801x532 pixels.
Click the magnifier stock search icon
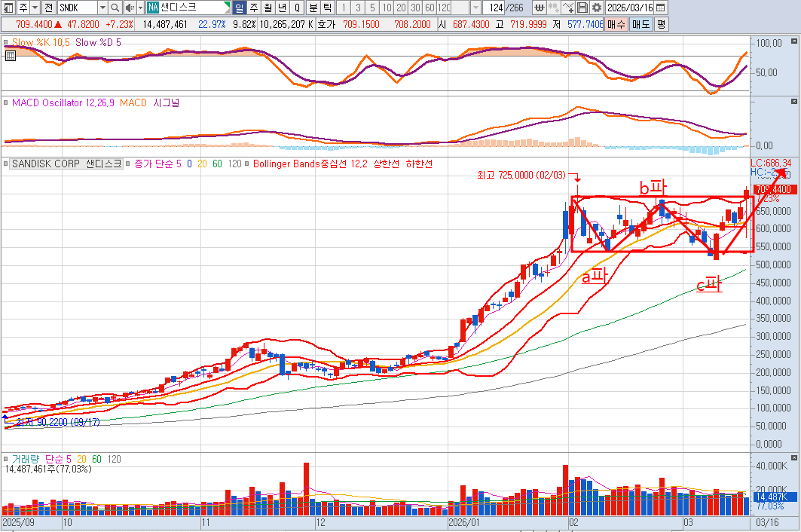click(115, 8)
